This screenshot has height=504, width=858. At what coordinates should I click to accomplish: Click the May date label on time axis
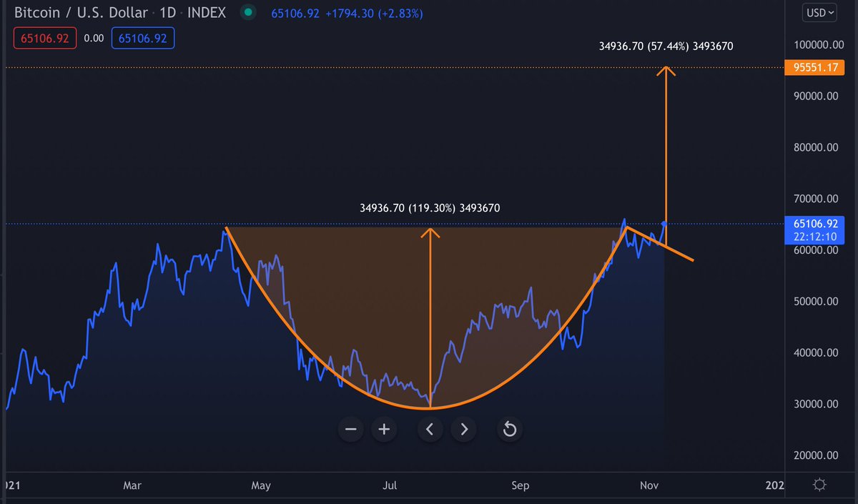tap(261, 485)
